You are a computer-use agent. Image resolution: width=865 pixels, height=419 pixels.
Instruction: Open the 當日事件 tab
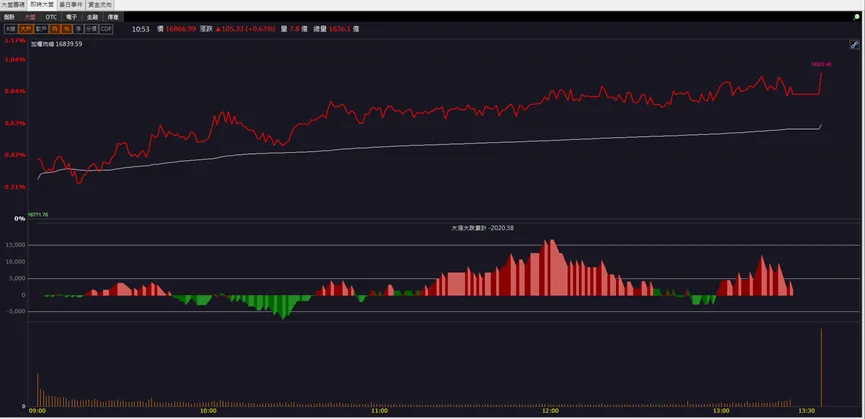71,4
